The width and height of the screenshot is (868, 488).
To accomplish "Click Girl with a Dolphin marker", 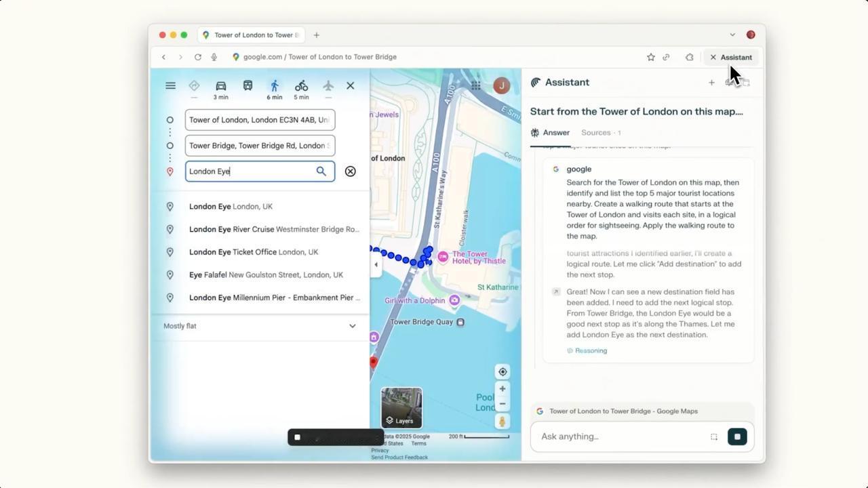I will pos(454,300).
